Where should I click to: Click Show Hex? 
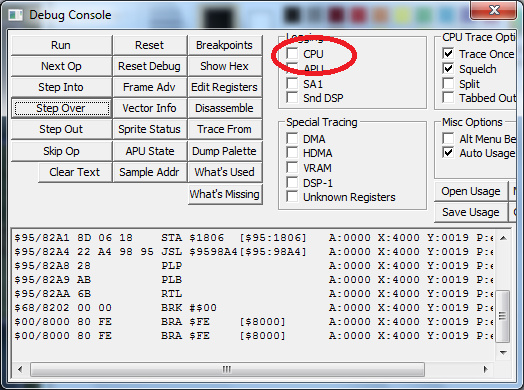[225, 66]
